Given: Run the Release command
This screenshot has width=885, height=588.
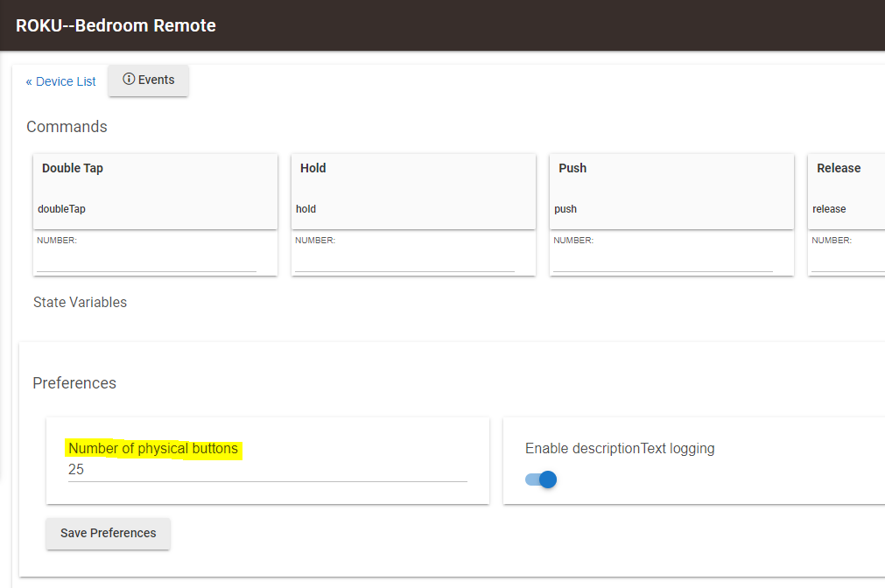Looking at the screenshot, I should pos(838,168).
